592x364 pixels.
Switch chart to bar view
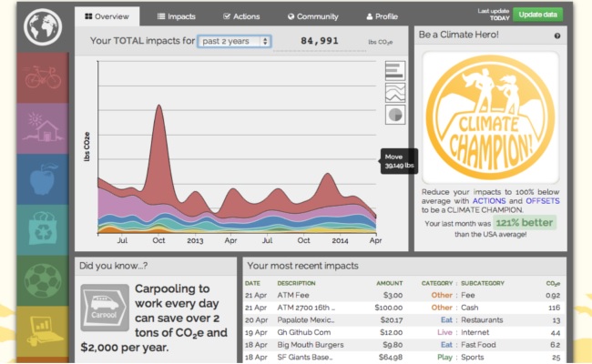(x=395, y=71)
